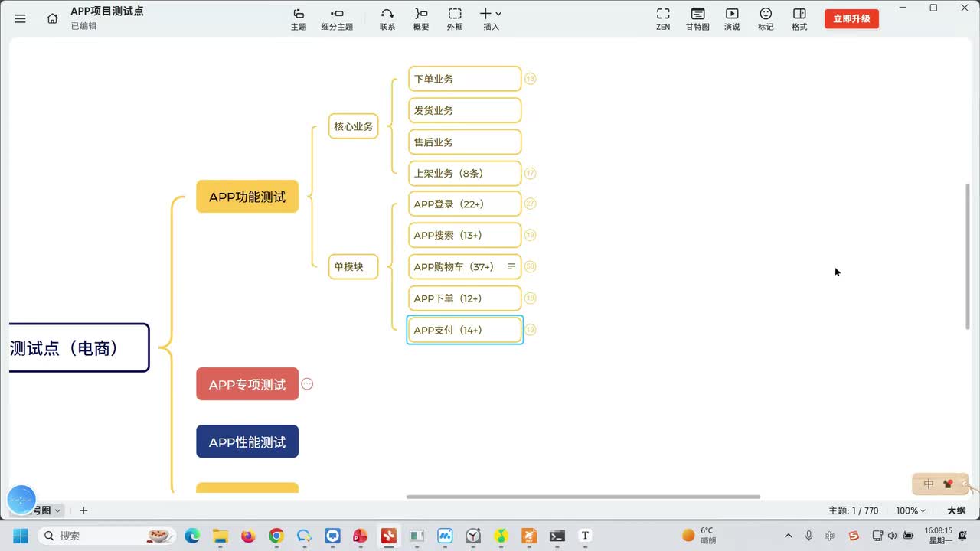Expand children of APP登录 topic
The height and width of the screenshot is (551, 980).
pyautogui.click(x=530, y=204)
